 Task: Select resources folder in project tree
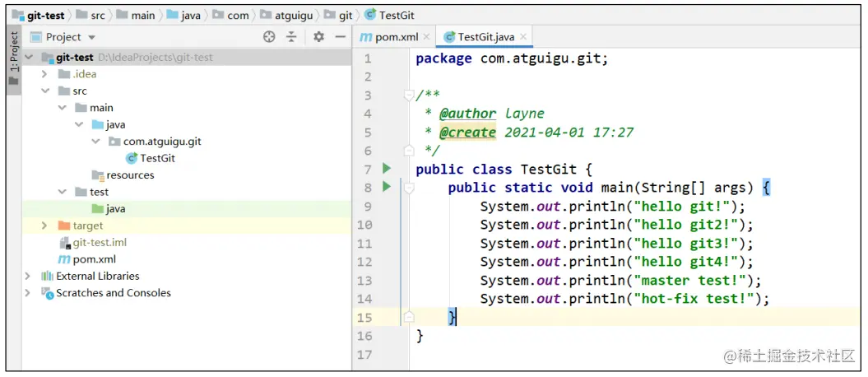[130, 175]
